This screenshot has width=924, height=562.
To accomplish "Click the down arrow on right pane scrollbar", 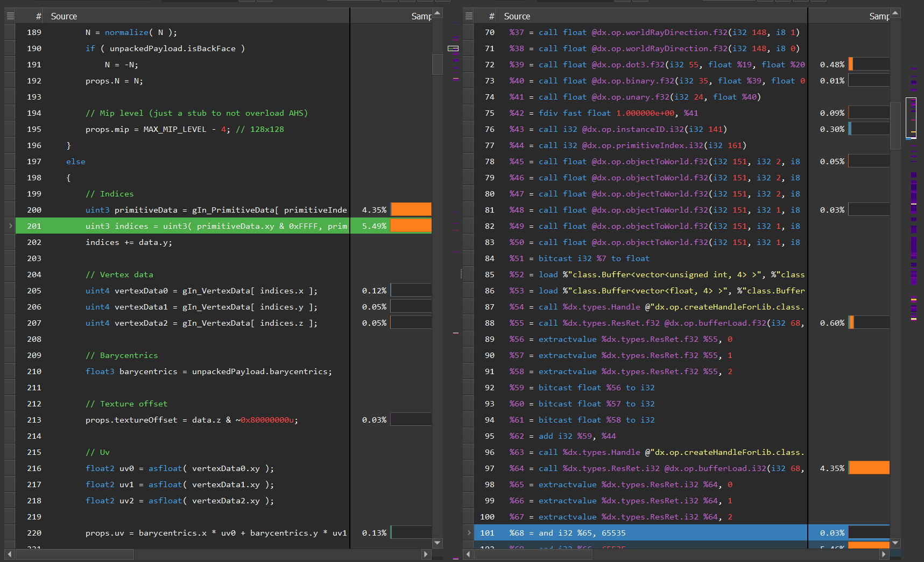I will (x=895, y=543).
